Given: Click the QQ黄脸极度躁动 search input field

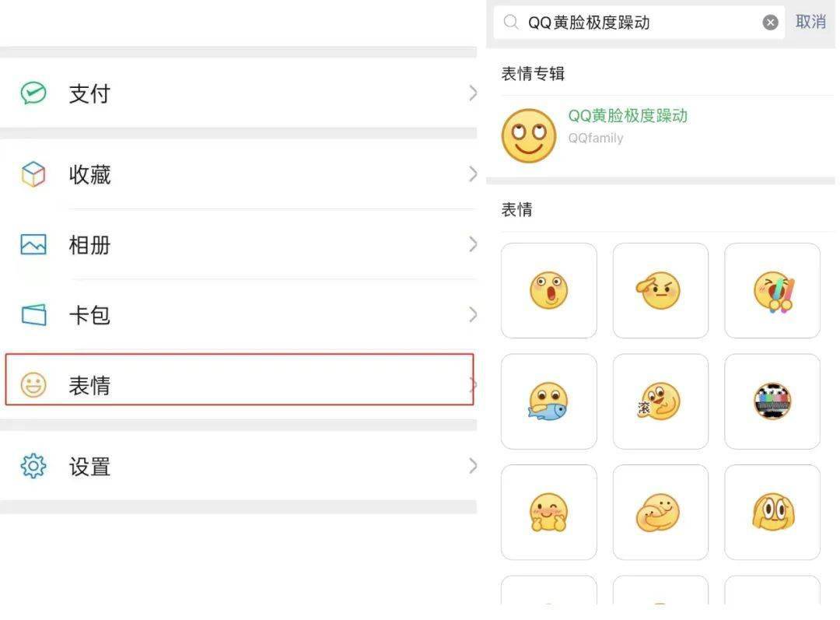Looking at the screenshot, I should [x=639, y=22].
